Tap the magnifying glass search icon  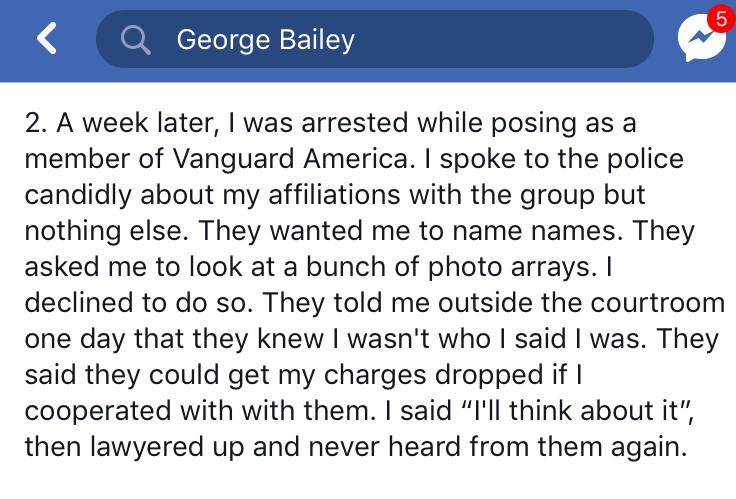(x=135, y=39)
